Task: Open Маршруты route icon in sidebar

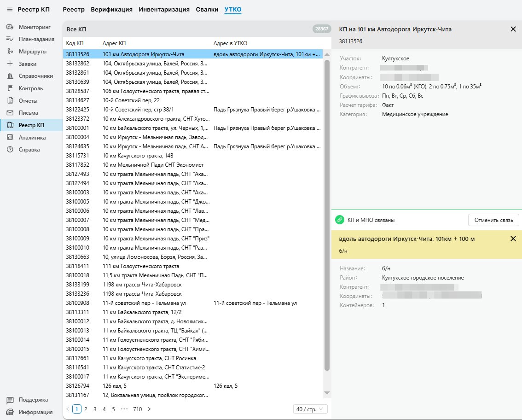Action: pyautogui.click(x=10, y=52)
